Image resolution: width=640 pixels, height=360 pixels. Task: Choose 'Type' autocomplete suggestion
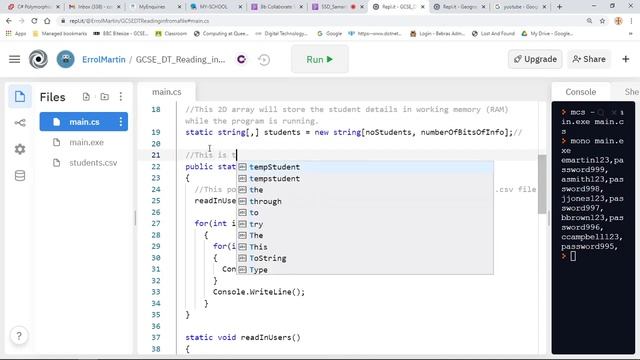[365, 270]
